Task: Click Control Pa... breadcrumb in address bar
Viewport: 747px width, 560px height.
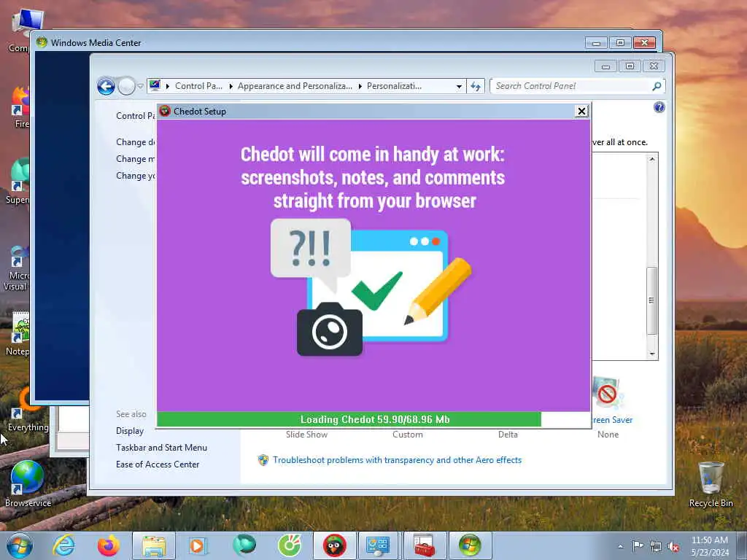Action: coord(198,86)
